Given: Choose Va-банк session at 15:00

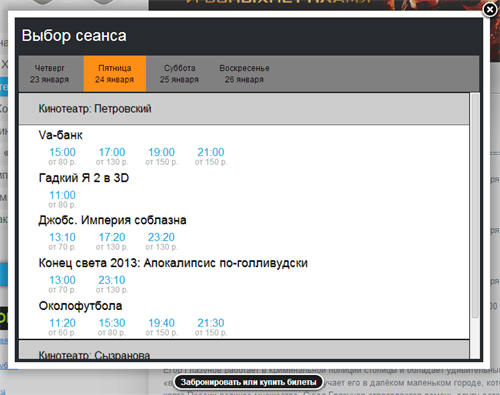Looking at the screenshot, I should click(x=62, y=152).
